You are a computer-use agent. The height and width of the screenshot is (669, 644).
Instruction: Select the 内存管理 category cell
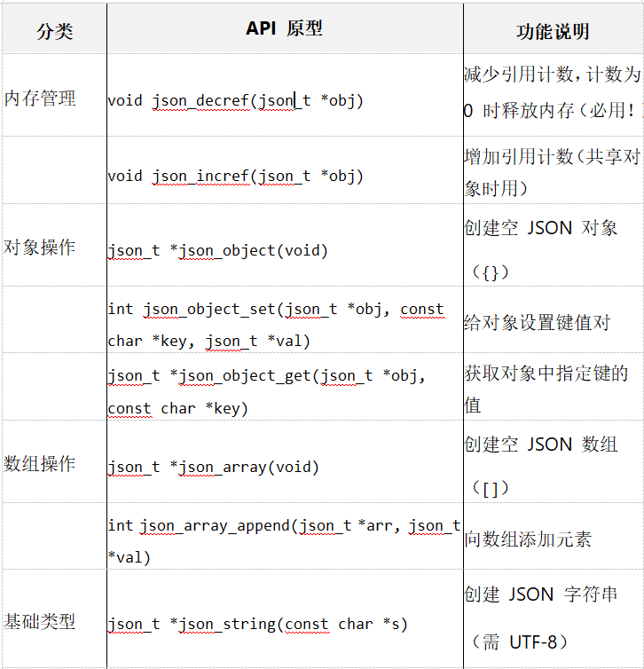[x=41, y=98]
